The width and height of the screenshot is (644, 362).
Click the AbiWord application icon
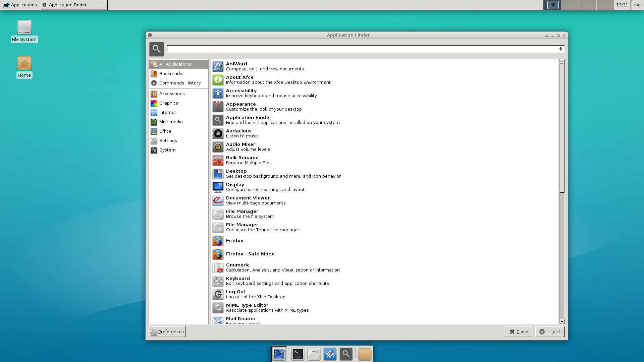tap(218, 66)
